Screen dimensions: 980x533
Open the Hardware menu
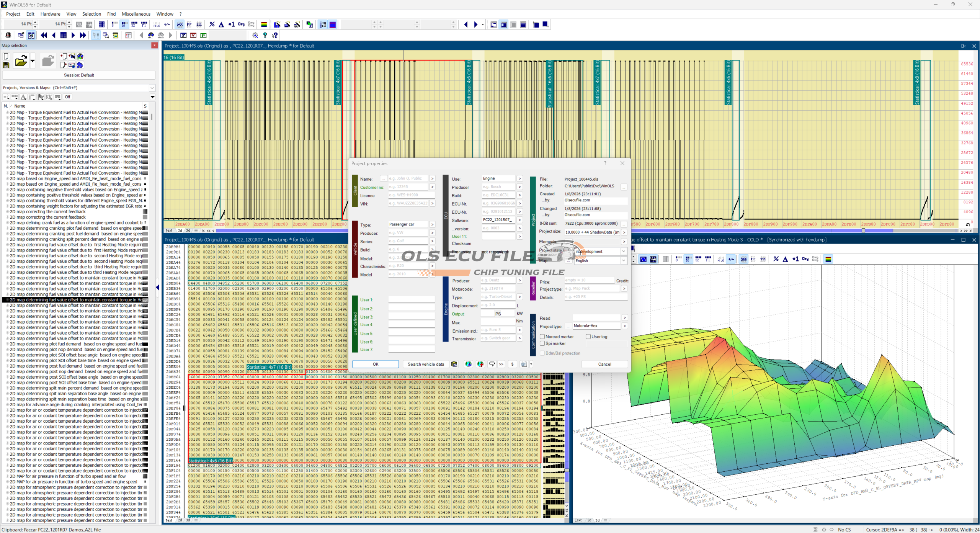click(x=50, y=14)
